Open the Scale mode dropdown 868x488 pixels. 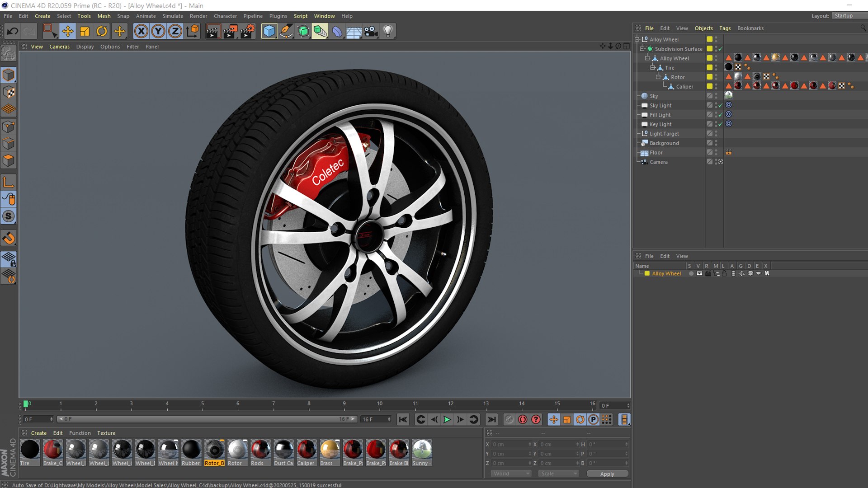[559, 474]
